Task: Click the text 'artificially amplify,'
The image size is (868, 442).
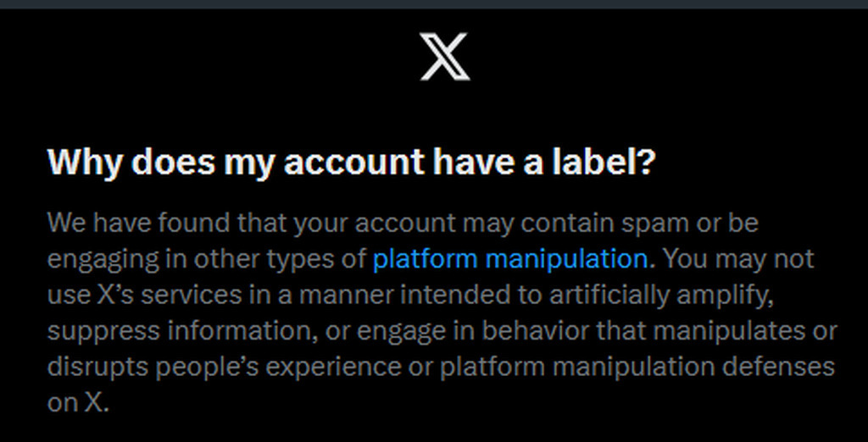Action: pos(661,296)
